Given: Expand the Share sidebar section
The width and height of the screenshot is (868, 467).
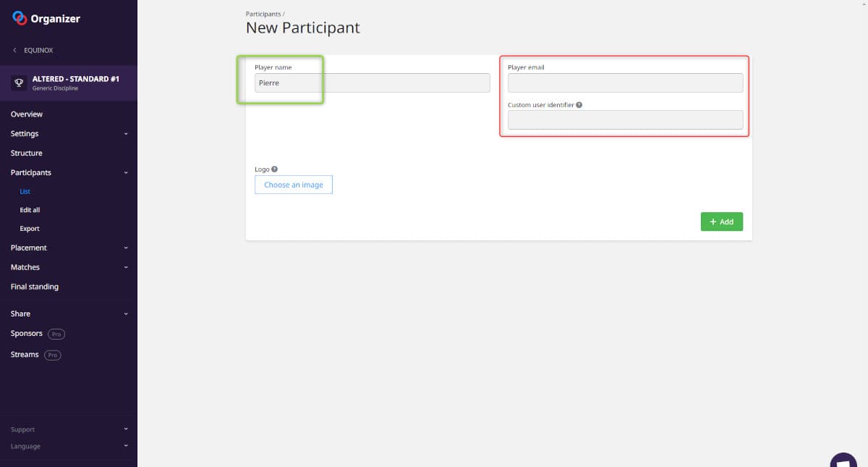Looking at the screenshot, I should [125, 314].
